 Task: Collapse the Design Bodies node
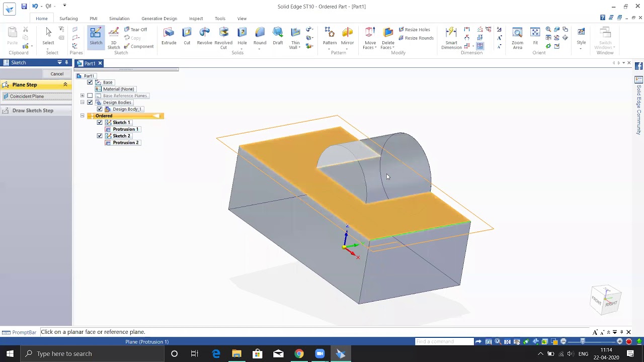click(x=83, y=102)
